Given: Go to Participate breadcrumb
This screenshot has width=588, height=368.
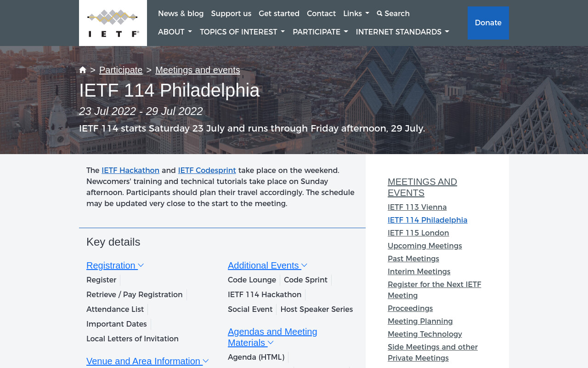Looking at the screenshot, I should point(121,70).
